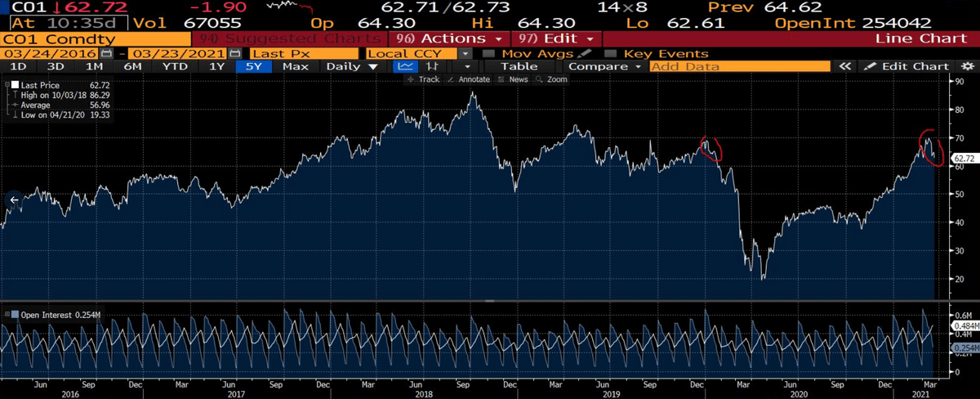
Task: Click the left arrow chart pan button
Action: pos(14,199)
